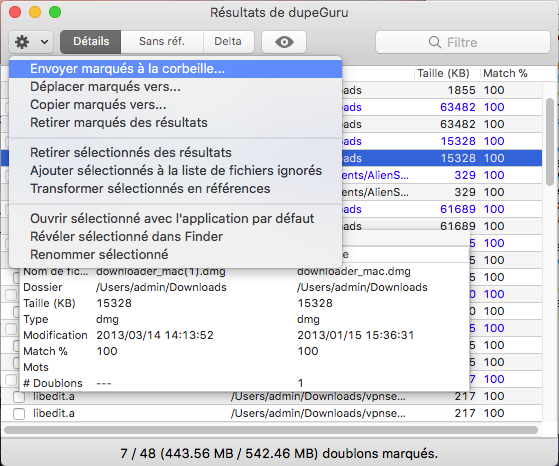Click the magnifier icon in Filtre

pos(435,42)
